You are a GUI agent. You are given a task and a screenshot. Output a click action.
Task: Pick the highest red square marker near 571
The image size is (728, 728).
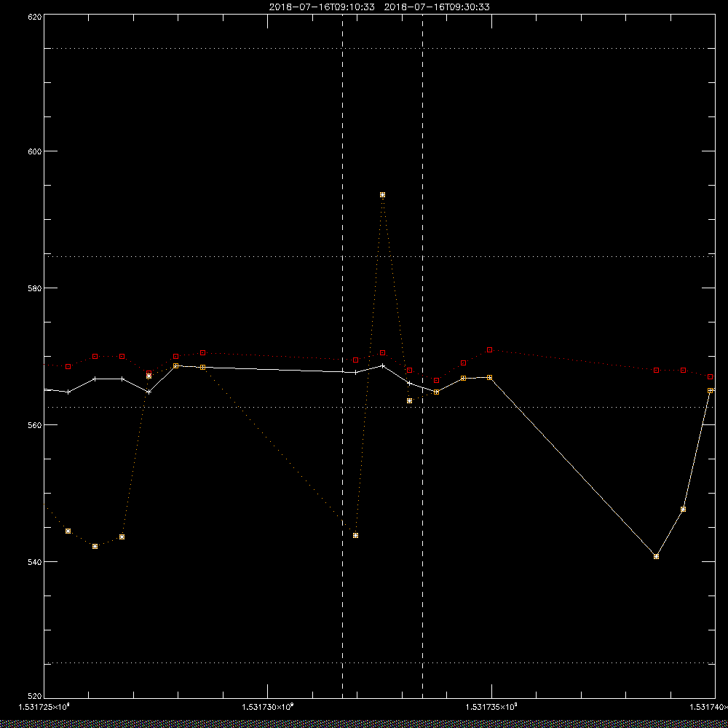pos(490,349)
